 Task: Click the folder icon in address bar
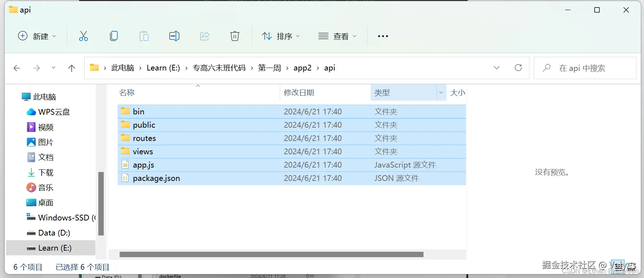click(94, 67)
